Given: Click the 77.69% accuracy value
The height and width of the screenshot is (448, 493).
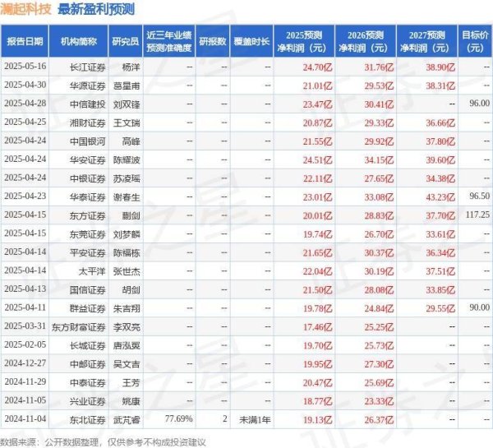Looking at the screenshot, I should (x=178, y=418).
